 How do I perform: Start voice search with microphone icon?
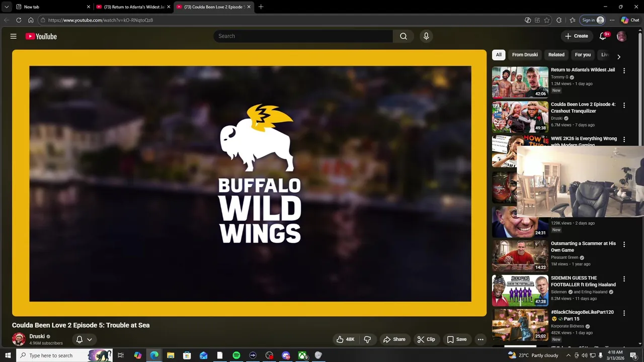(x=426, y=36)
